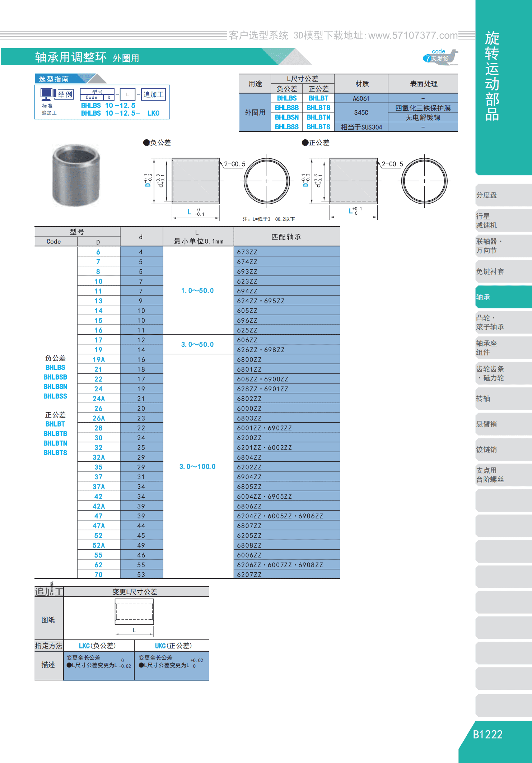Select D code 24A in the table
532x763 pixels.
(x=98, y=399)
